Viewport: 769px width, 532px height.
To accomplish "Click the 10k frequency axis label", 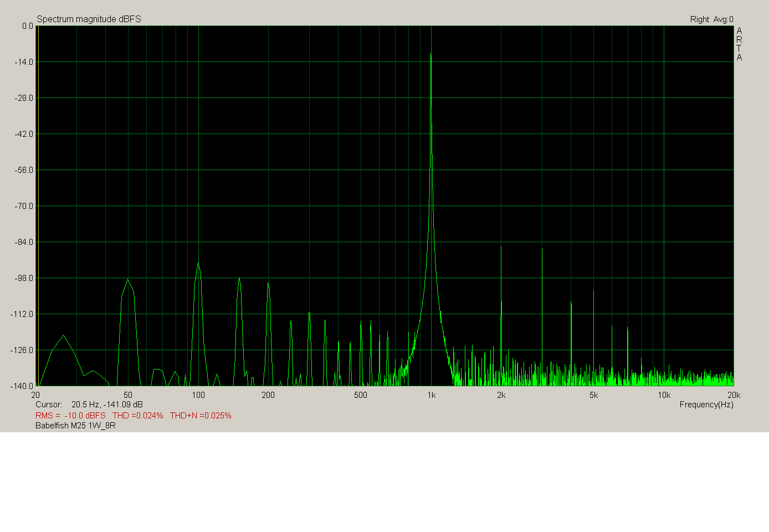I will click(x=664, y=395).
